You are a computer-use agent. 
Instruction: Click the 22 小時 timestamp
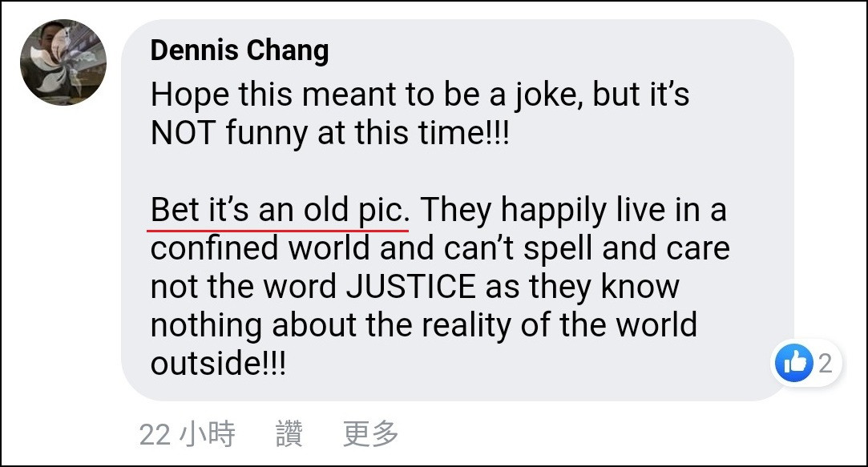[188, 434]
